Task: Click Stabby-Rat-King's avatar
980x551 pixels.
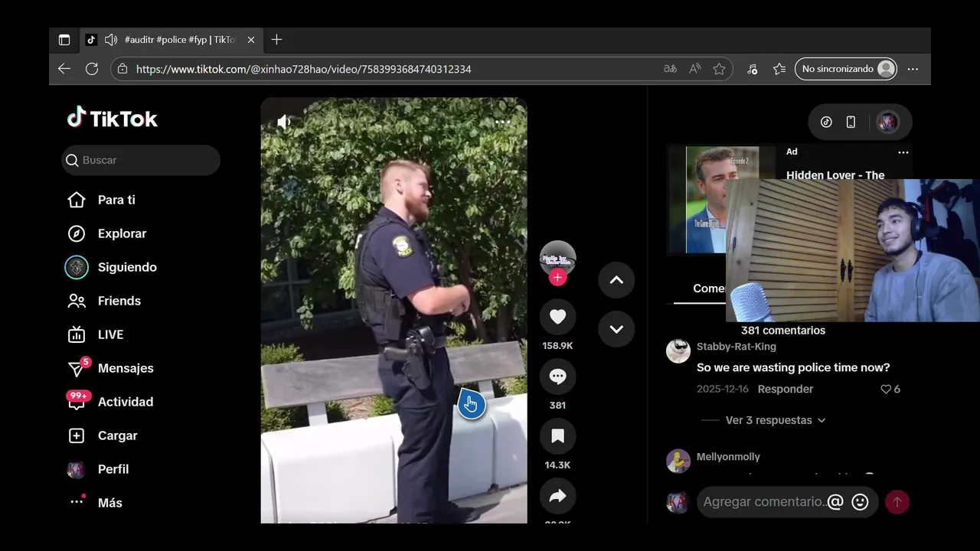Action: (678, 351)
